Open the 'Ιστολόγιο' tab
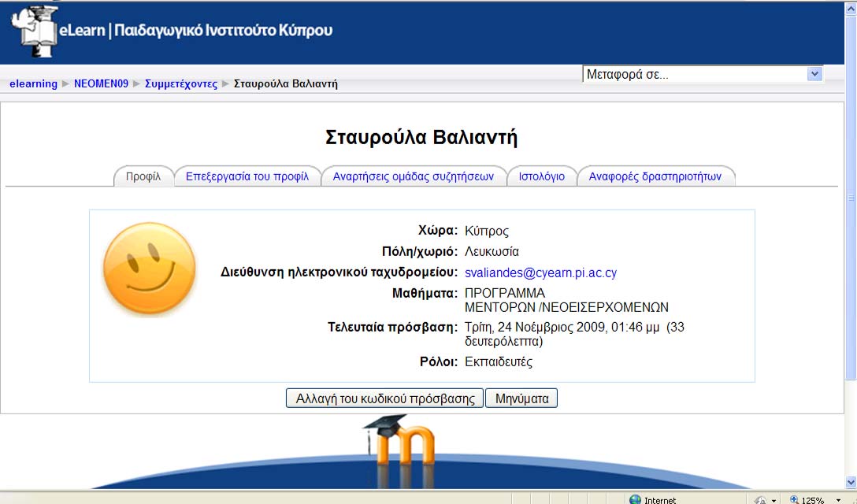Image resolution: width=857 pixels, height=504 pixels. point(542,176)
